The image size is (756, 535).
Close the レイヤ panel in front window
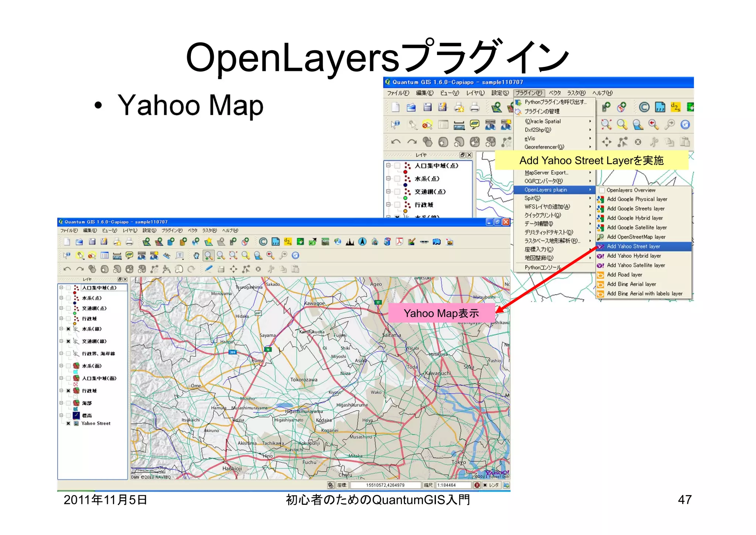[x=125, y=279]
